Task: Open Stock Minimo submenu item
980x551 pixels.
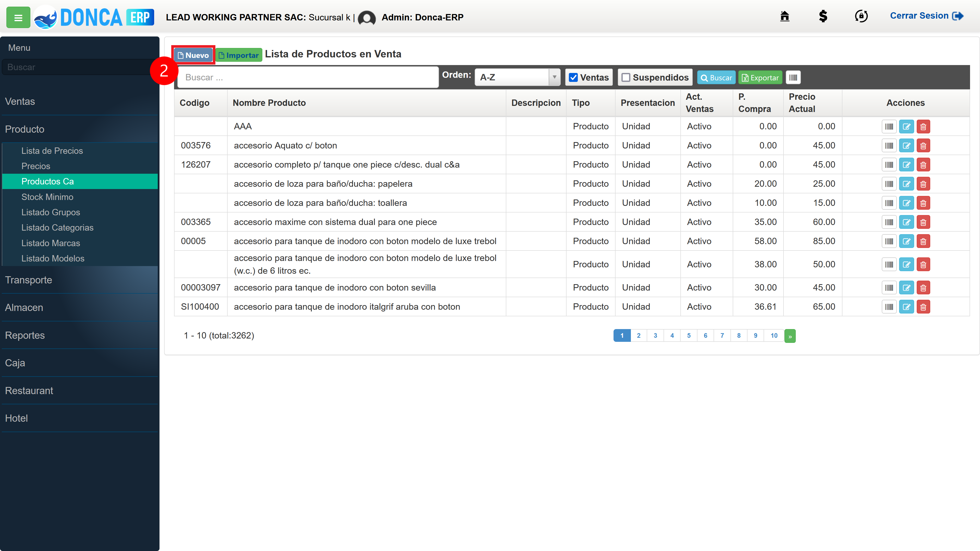Action: coord(80,197)
